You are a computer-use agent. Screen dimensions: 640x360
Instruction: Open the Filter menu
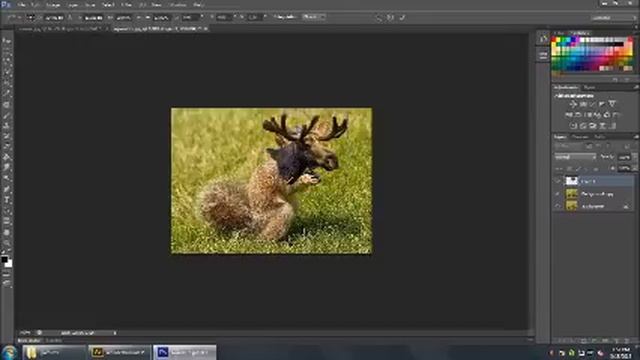point(126,5)
